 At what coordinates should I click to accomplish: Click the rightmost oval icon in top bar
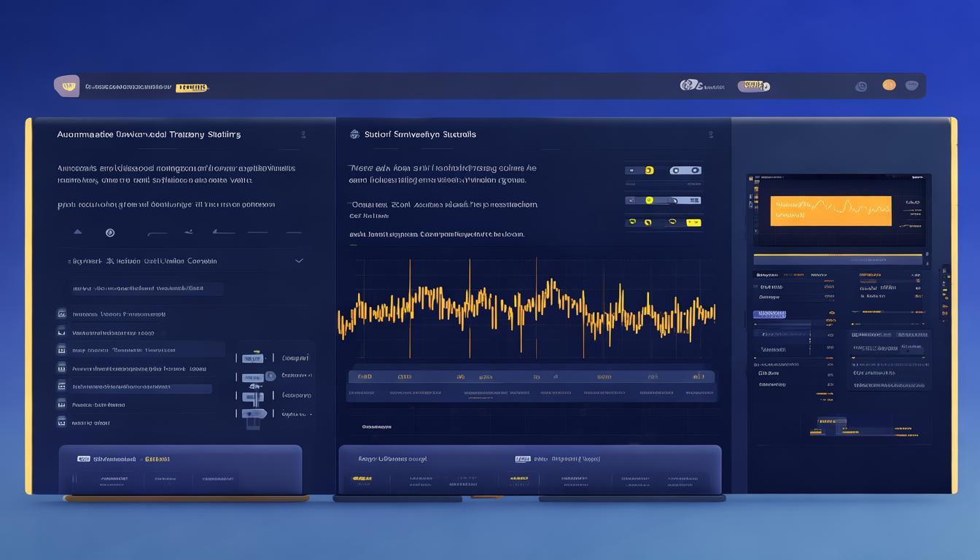pos(911,85)
